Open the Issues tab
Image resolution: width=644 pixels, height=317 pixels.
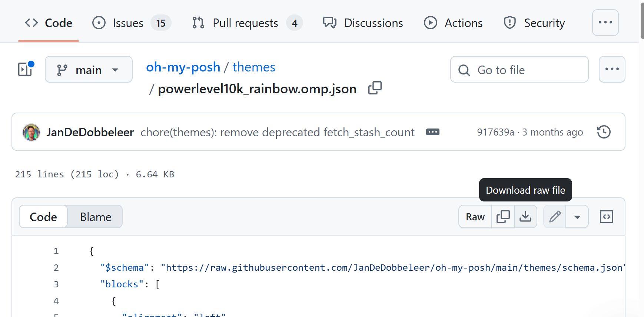(132, 23)
